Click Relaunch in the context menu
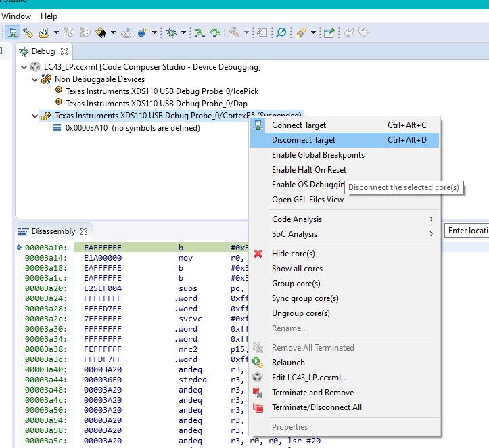Image resolution: width=489 pixels, height=448 pixels. pyautogui.click(x=345, y=363)
